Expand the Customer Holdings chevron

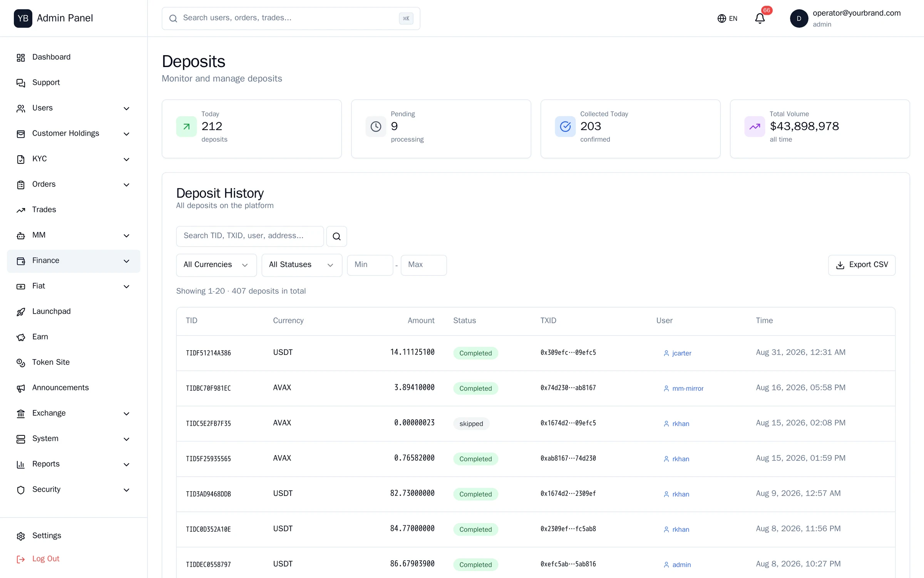[x=126, y=134]
